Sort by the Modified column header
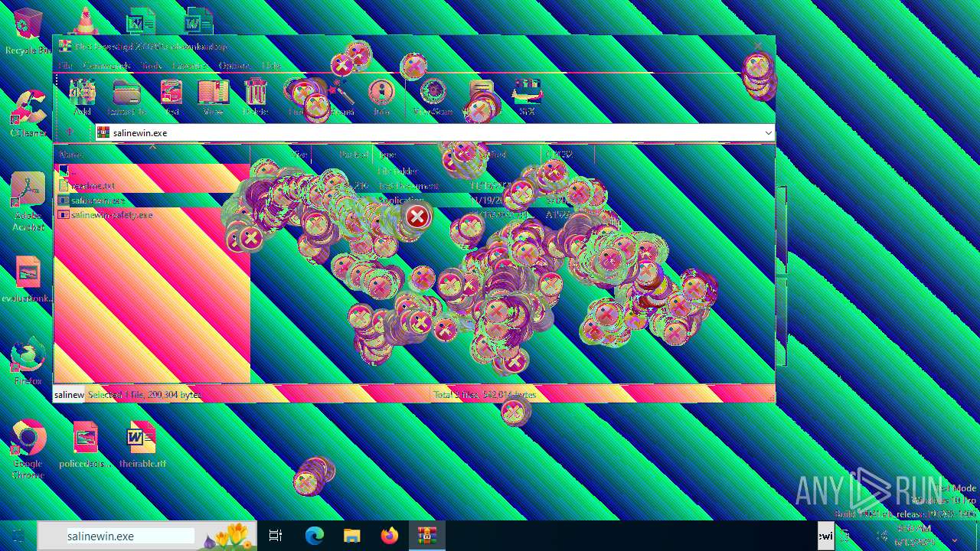The width and height of the screenshot is (980, 551). [x=503, y=155]
